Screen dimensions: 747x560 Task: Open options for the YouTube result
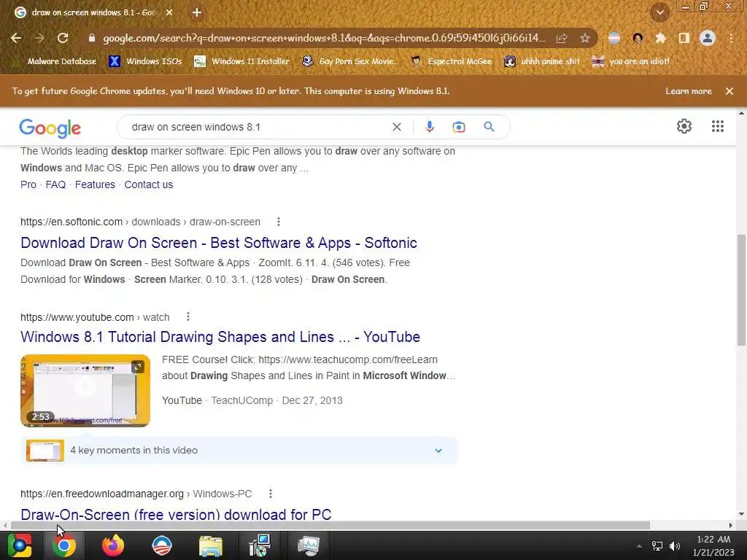coord(188,316)
